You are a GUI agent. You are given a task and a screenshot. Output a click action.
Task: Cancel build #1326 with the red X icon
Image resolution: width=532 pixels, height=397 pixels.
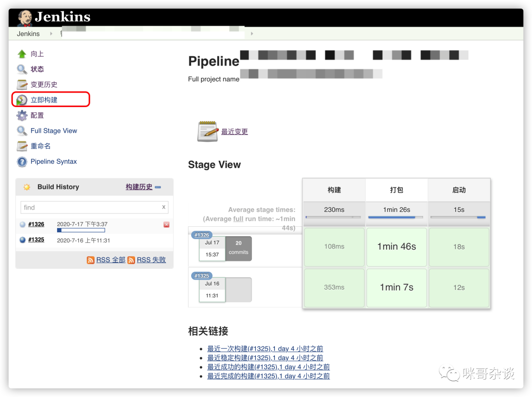pyautogui.click(x=166, y=224)
